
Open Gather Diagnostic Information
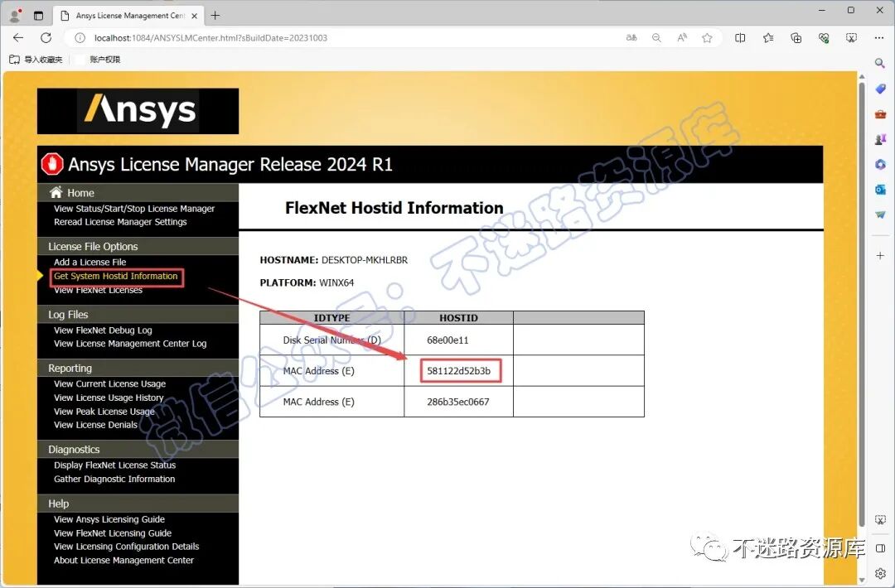(x=114, y=479)
